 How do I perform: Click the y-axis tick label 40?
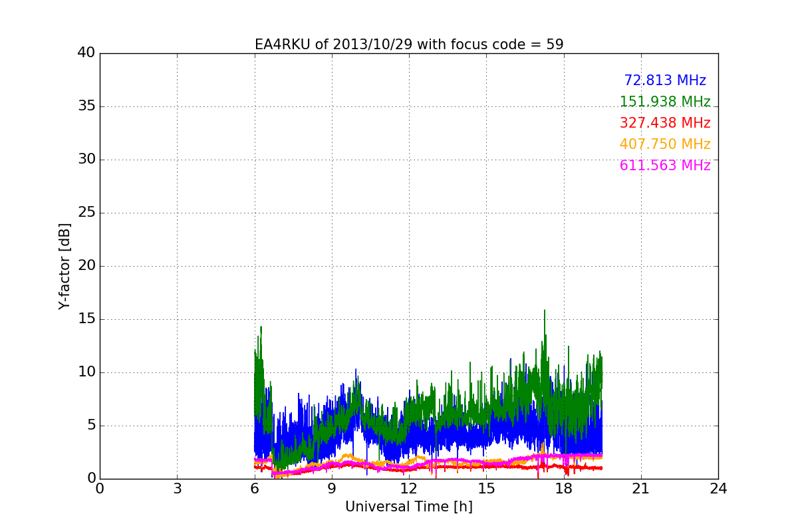tap(86, 53)
